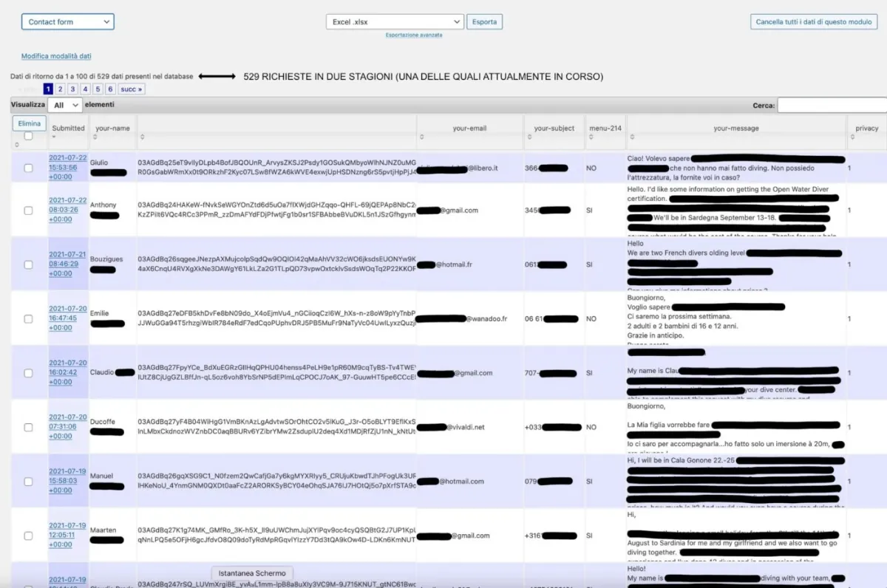
Task: Focus the Cerca search field
Action: coord(832,106)
